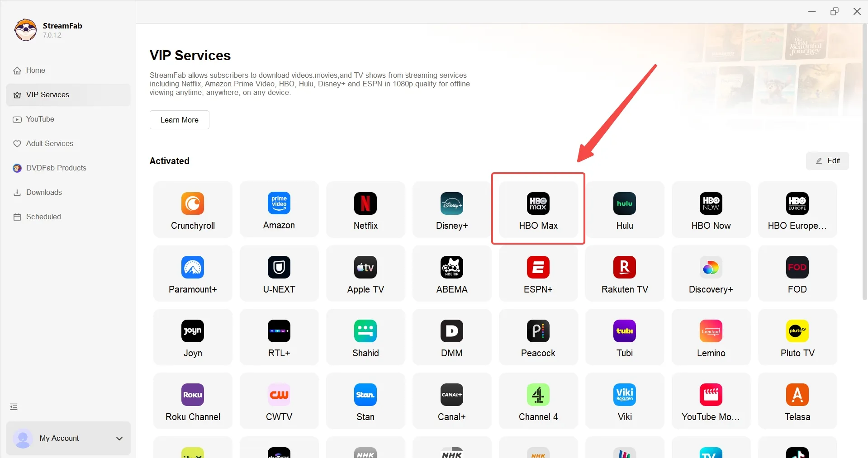Select the Rakuten TV icon
This screenshot has height=458, width=868.
click(x=624, y=273)
